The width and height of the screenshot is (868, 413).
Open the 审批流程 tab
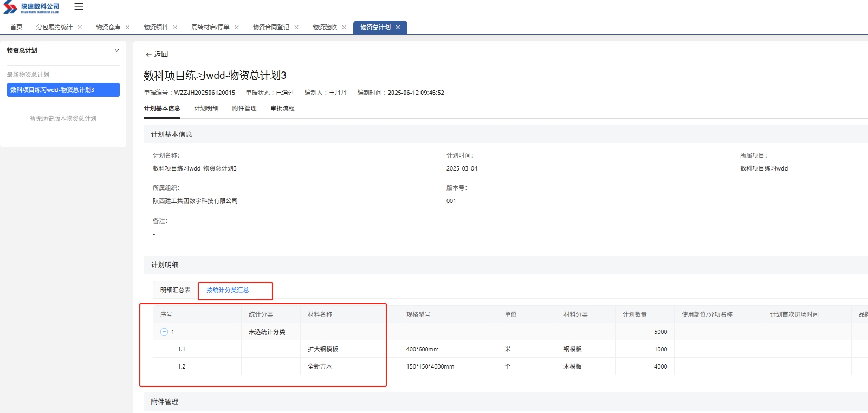pyautogui.click(x=282, y=108)
